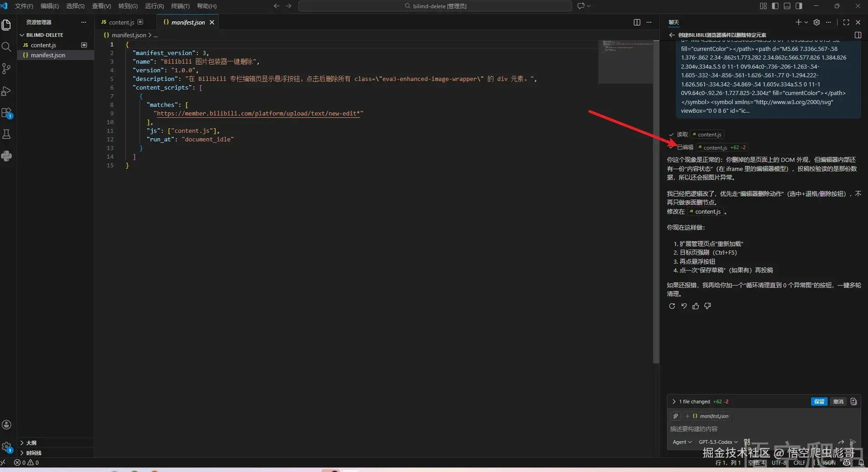Screen dimensions: 868x472
Task: Open Copilot status icon in status bar
Action: [x=847, y=462]
